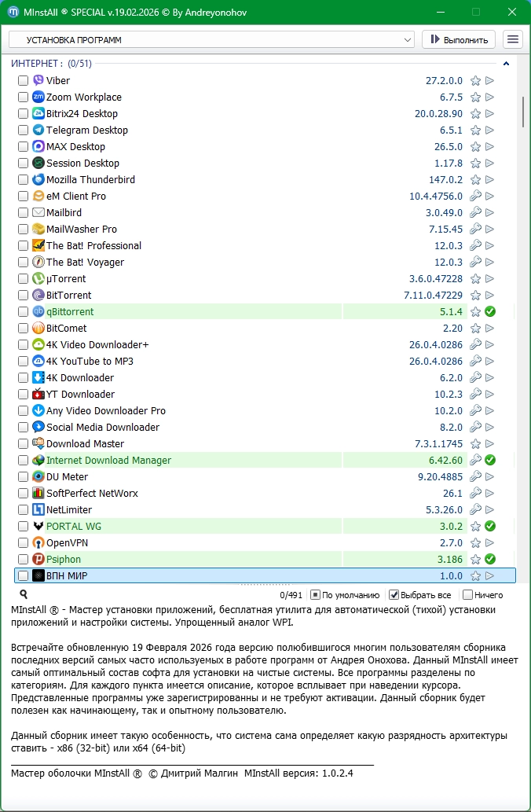The image size is (531, 812).
Task: Click the green checkmark for PORTAL WG
Action: 490,526
